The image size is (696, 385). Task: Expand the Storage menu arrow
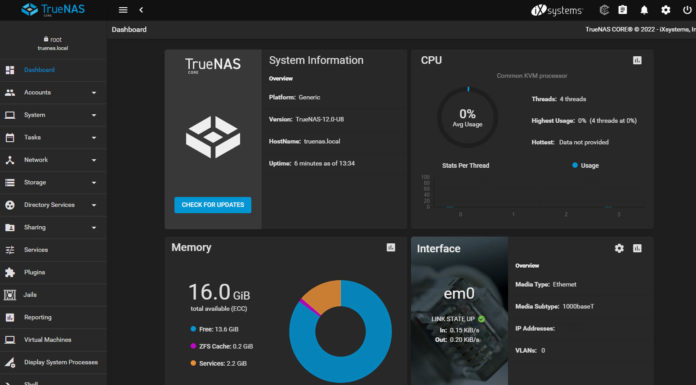pyautogui.click(x=94, y=183)
